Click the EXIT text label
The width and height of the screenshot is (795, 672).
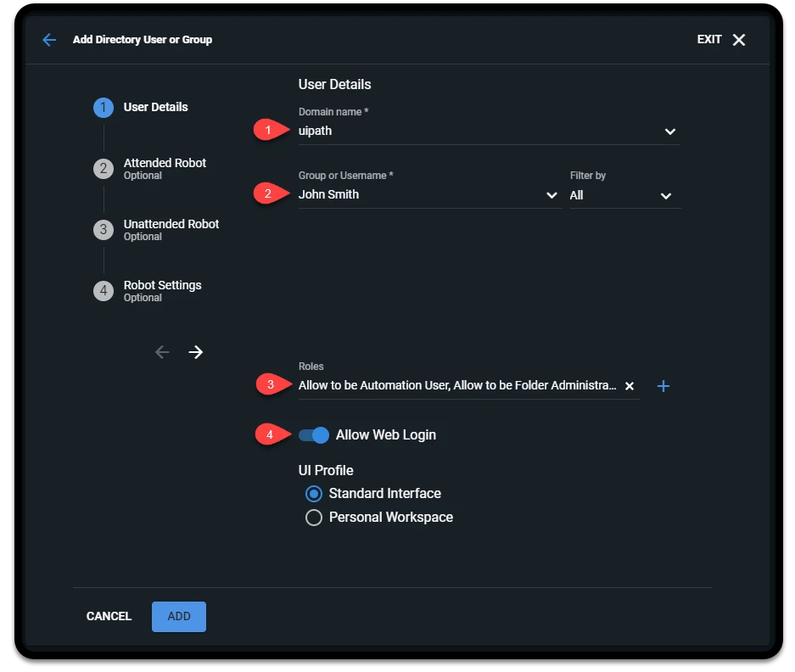(708, 40)
